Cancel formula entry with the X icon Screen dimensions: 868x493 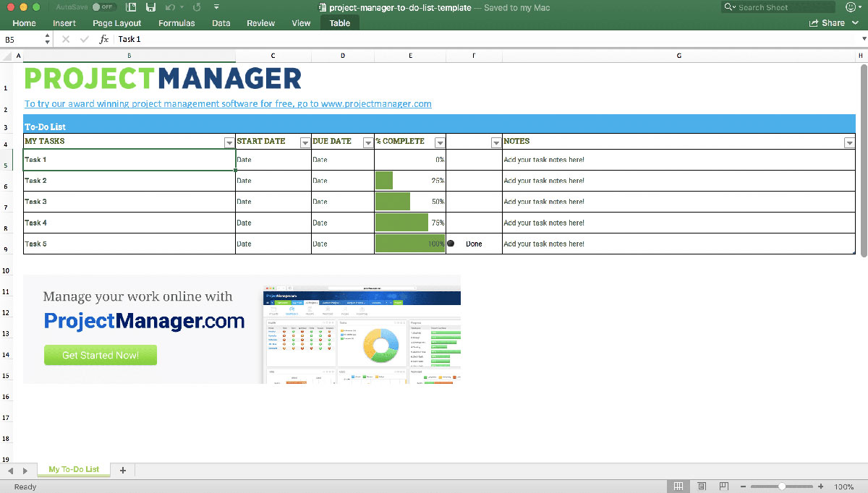tap(66, 39)
